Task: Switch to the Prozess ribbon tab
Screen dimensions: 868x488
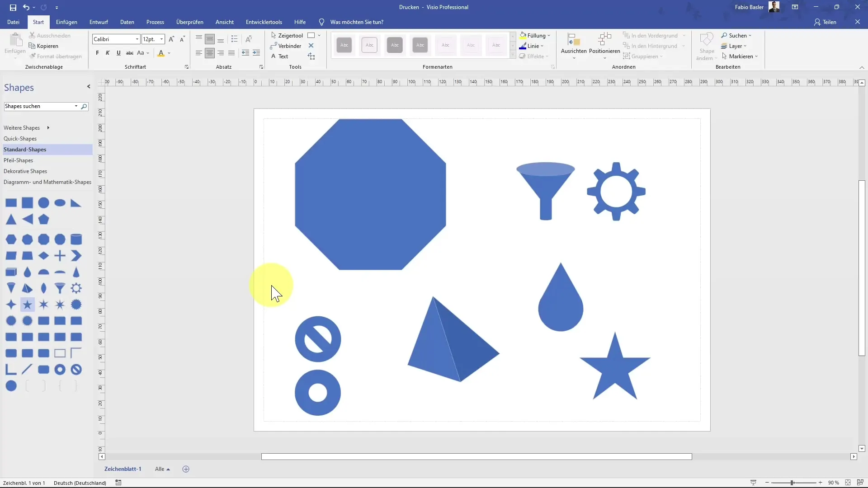Action: pos(155,22)
